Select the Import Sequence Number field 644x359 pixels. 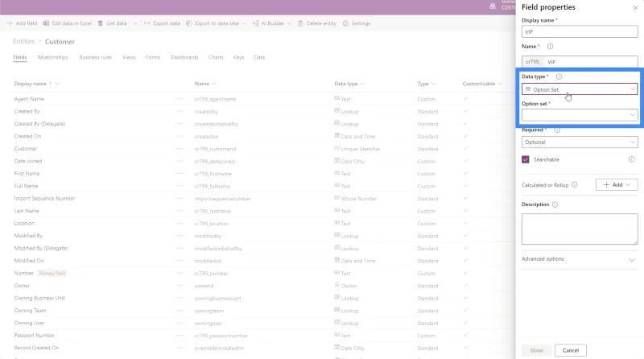coord(44,198)
